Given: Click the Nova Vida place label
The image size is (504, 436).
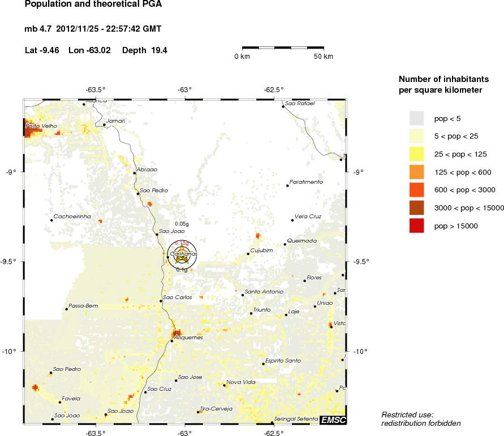Looking at the screenshot, I should 241,382.
